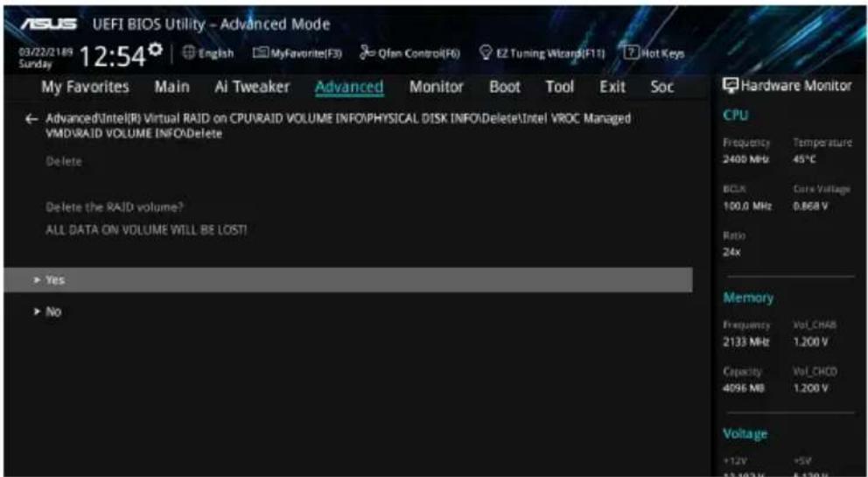Open MyFavorite(F3) shortcut
The image size is (868, 477).
tap(305, 53)
